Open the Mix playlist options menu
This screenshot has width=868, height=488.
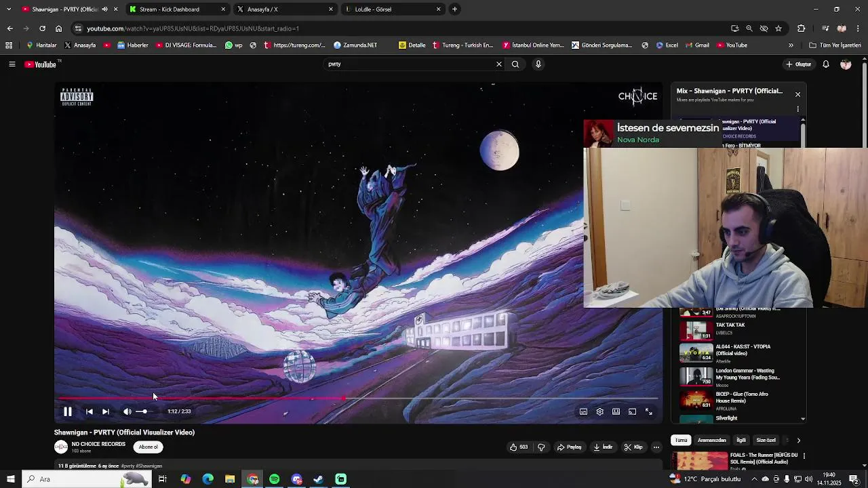click(x=797, y=109)
